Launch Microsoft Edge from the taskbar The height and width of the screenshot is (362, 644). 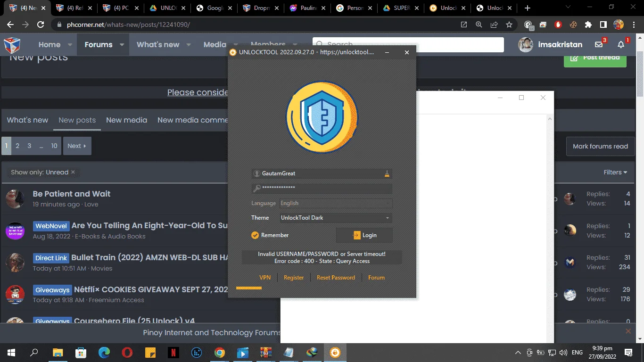tap(104, 352)
